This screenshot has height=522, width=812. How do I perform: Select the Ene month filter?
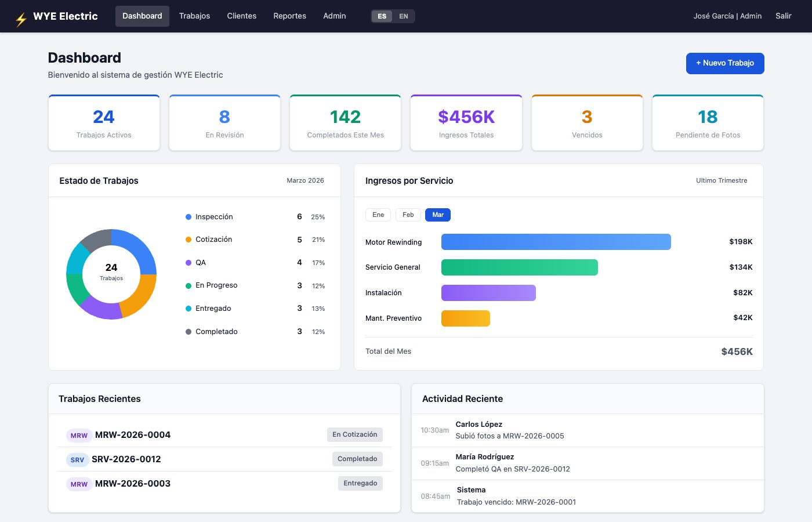(378, 215)
